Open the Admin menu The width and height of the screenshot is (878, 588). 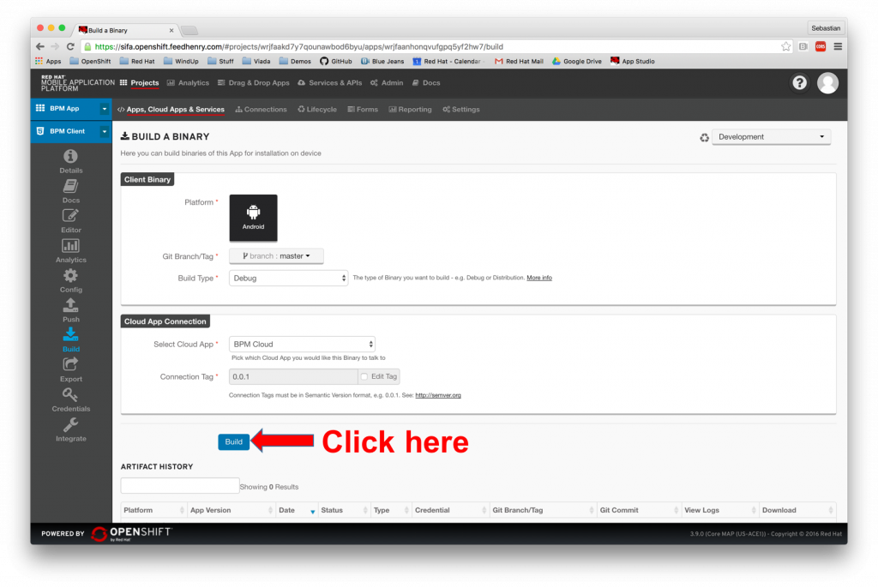pyautogui.click(x=387, y=83)
